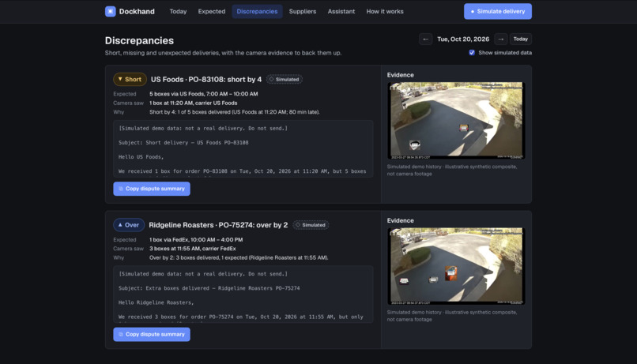Open Ridgeline Roasters evidence camera image
This screenshot has height=364, width=637.
click(x=456, y=266)
